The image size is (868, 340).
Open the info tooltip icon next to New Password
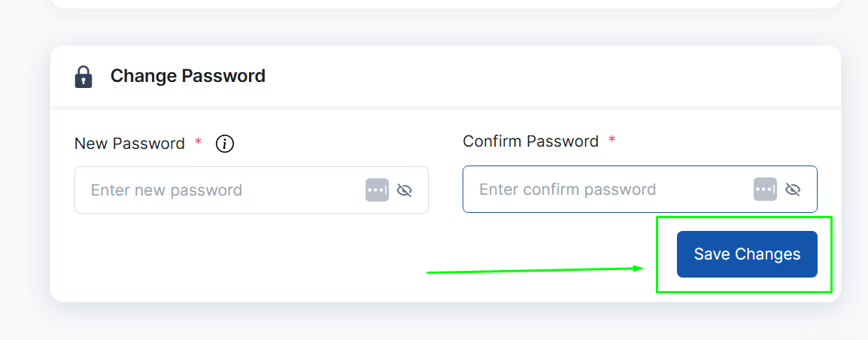point(225,144)
